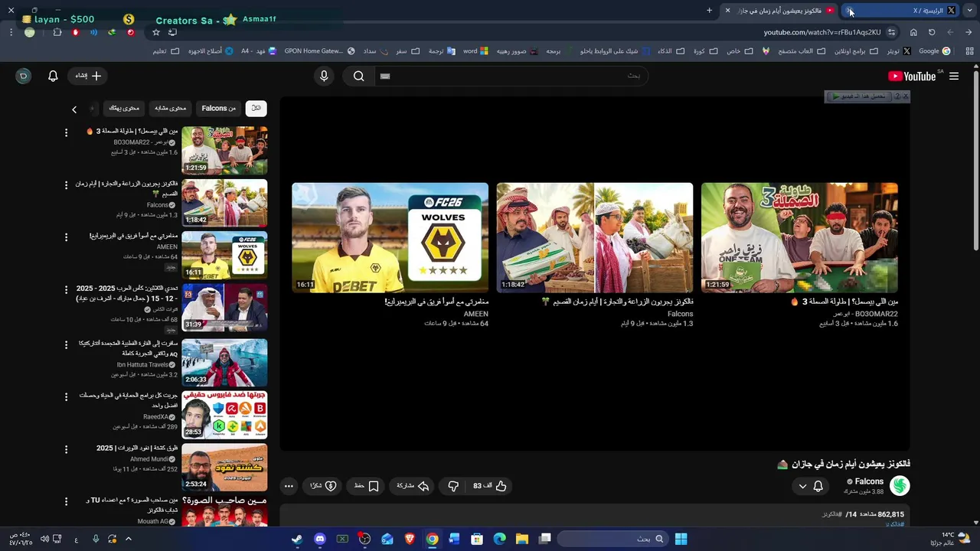Open browser home page button
980x551 pixels.
913,32
